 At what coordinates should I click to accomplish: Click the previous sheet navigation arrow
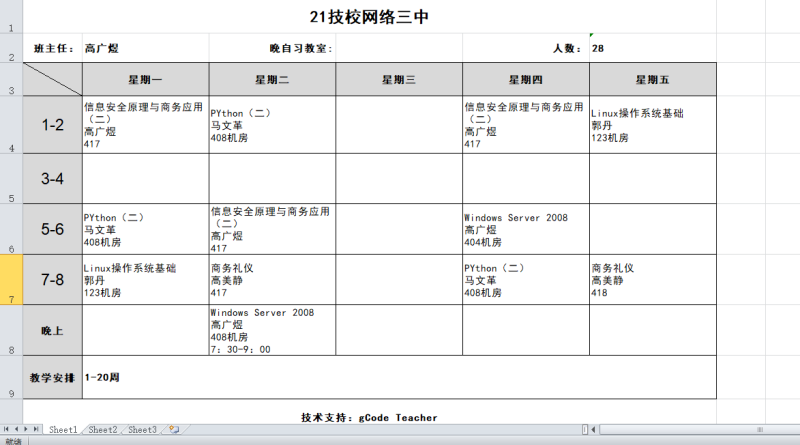tap(17, 429)
